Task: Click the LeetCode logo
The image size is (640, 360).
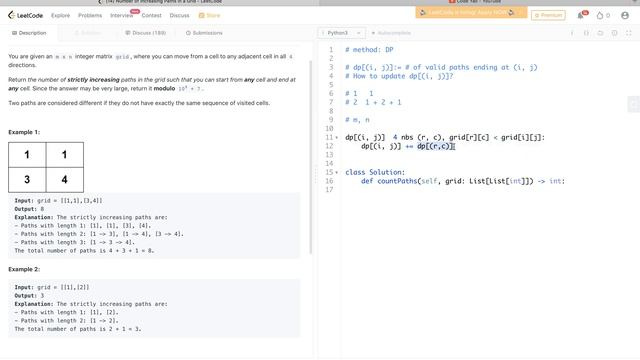Action: tap(25, 16)
